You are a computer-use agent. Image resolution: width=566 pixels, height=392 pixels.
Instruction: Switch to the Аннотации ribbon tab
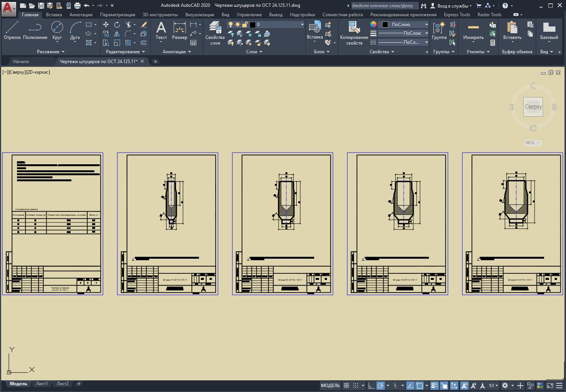(81, 15)
